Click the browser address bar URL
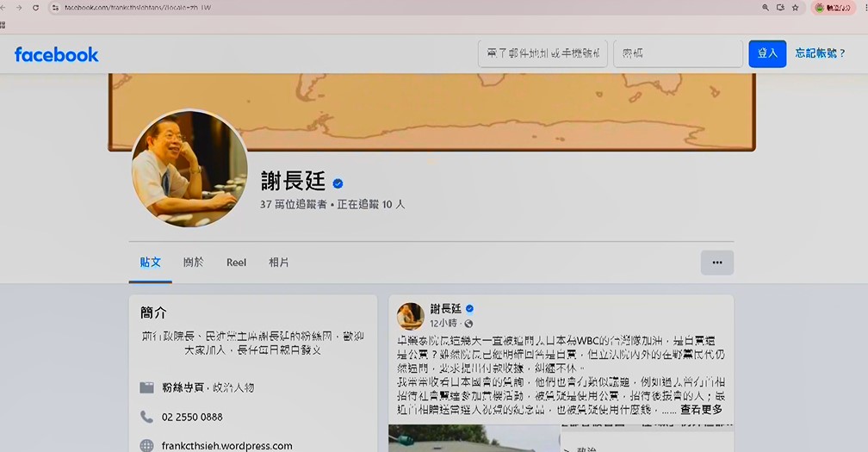The image size is (868, 452). click(x=138, y=8)
